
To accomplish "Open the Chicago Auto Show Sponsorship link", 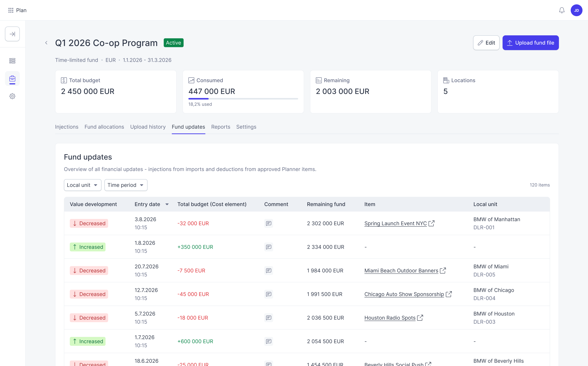I will pos(404,294).
